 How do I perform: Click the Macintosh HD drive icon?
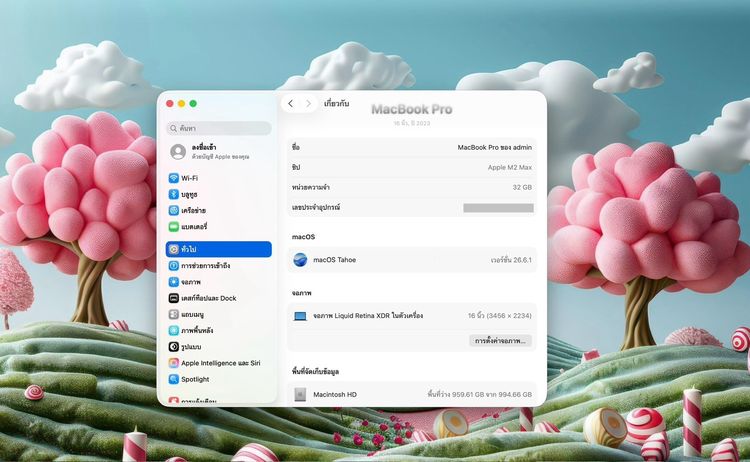tap(300, 395)
